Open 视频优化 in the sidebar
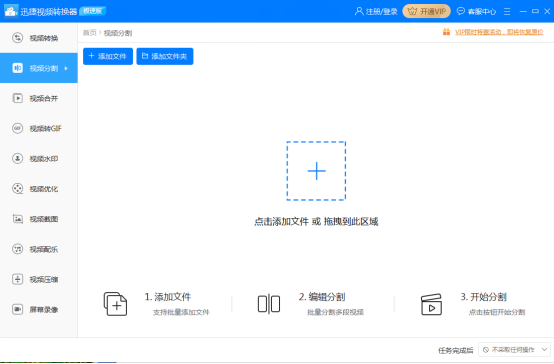The width and height of the screenshot is (554, 364). [x=39, y=189]
